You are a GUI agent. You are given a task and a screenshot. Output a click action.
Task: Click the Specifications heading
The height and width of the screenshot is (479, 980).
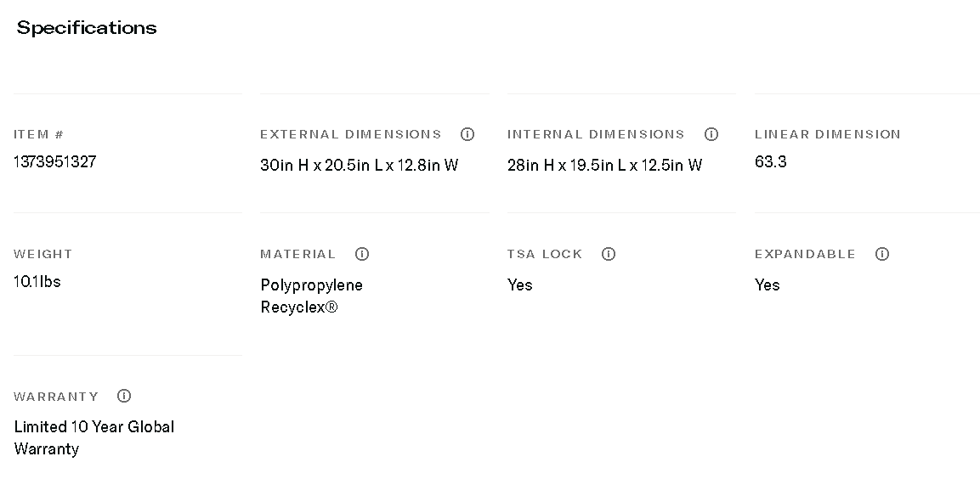click(87, 28)
